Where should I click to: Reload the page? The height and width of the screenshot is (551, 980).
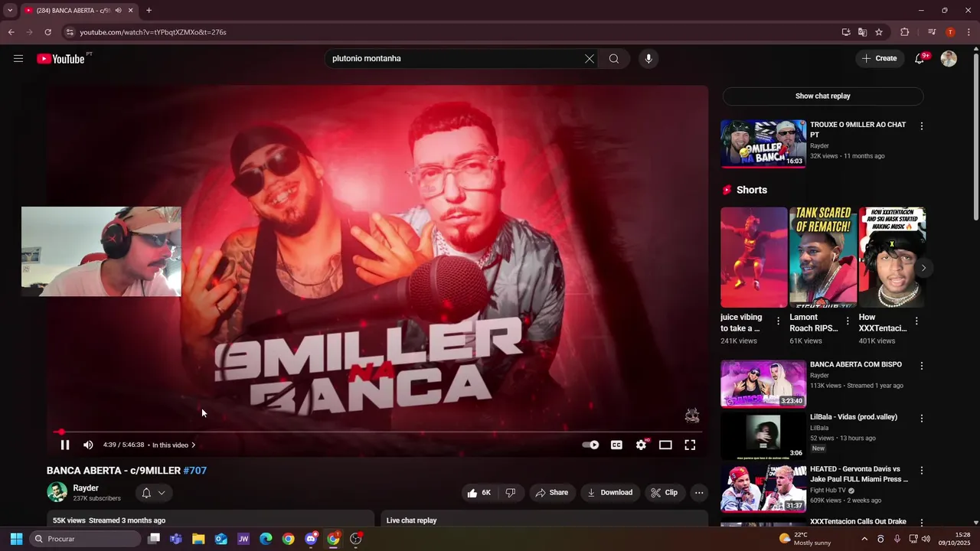click(47, 32)
